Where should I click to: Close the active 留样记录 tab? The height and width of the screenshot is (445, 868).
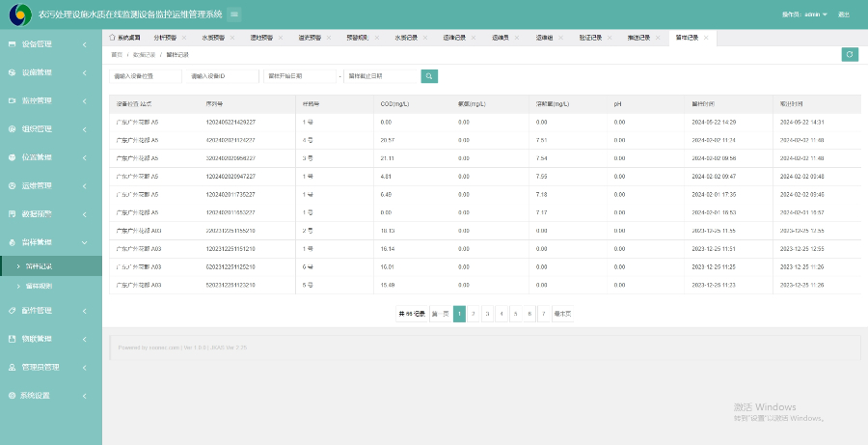point(706,38)
